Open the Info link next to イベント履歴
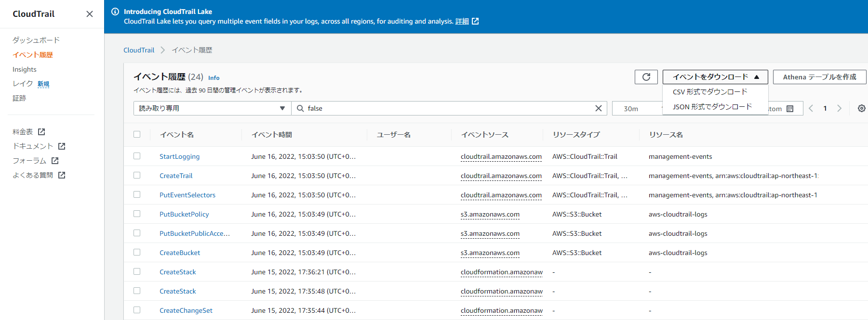The width and height of the screenshot is (868, 320). 214,78
